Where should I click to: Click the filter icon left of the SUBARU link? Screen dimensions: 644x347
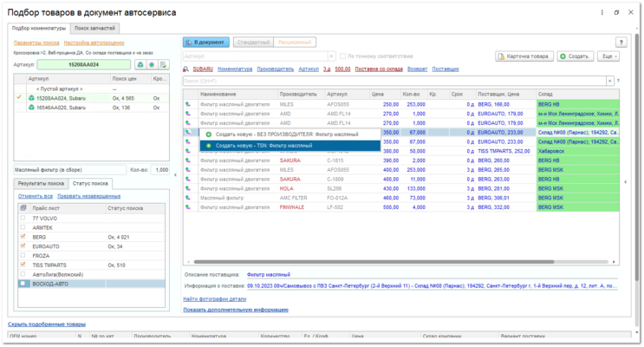click(186, 69)
